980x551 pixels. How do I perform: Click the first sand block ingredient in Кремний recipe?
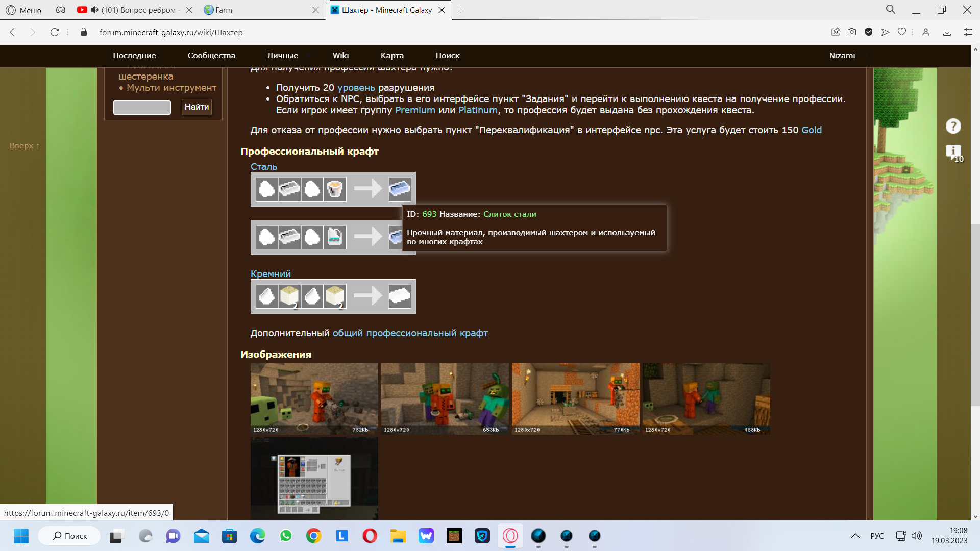(289, 296)
